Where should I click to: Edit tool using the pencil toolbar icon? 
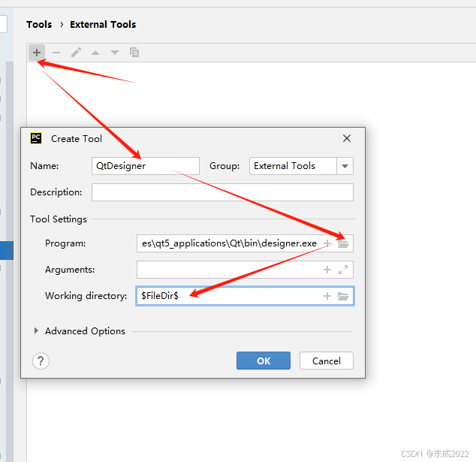(x=76, y=53)
